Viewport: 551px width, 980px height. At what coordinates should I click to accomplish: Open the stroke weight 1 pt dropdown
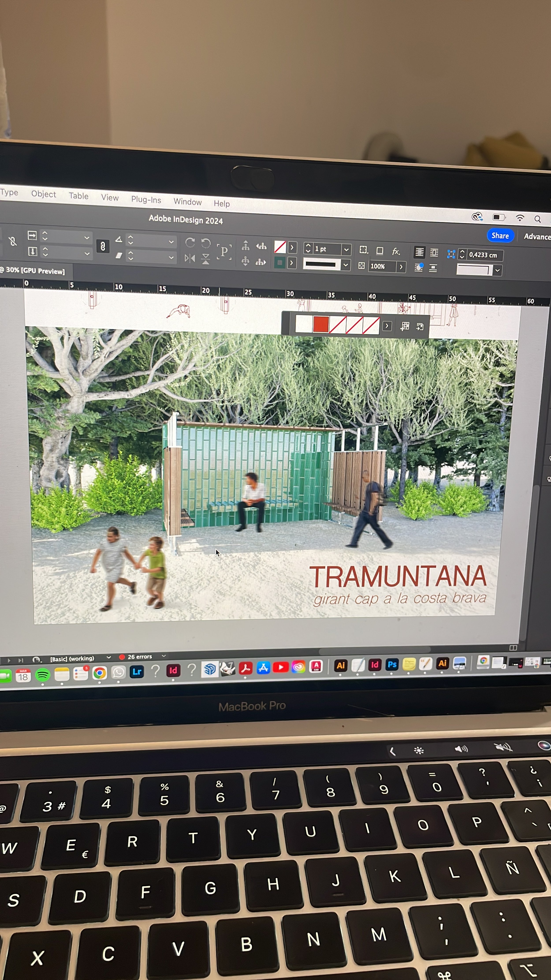tap(346, 250)
